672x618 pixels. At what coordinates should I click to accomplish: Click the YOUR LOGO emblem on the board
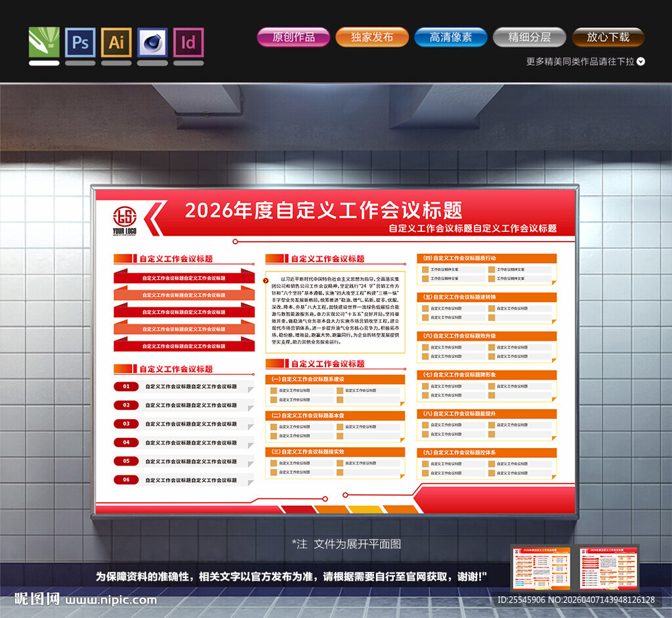point(125,221)
